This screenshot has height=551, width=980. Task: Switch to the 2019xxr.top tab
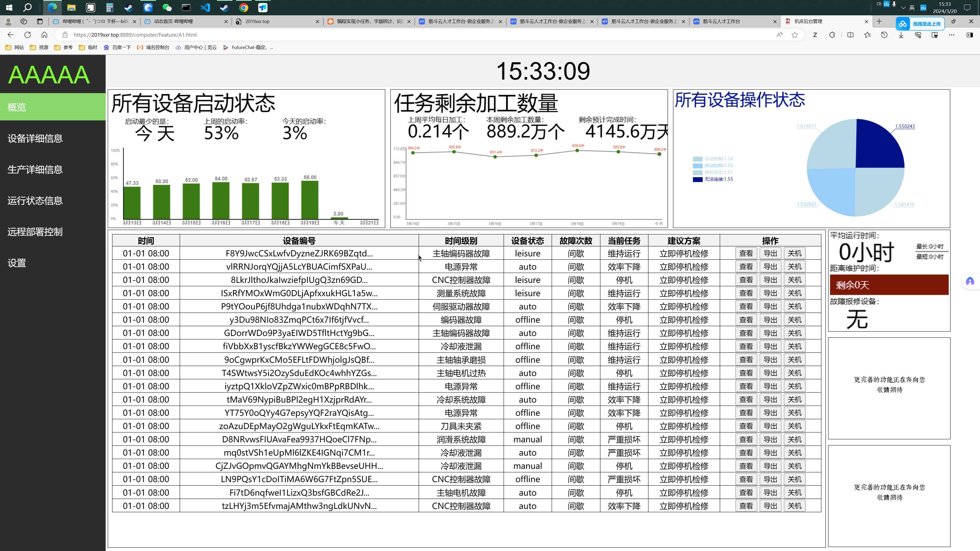(277, 21)
